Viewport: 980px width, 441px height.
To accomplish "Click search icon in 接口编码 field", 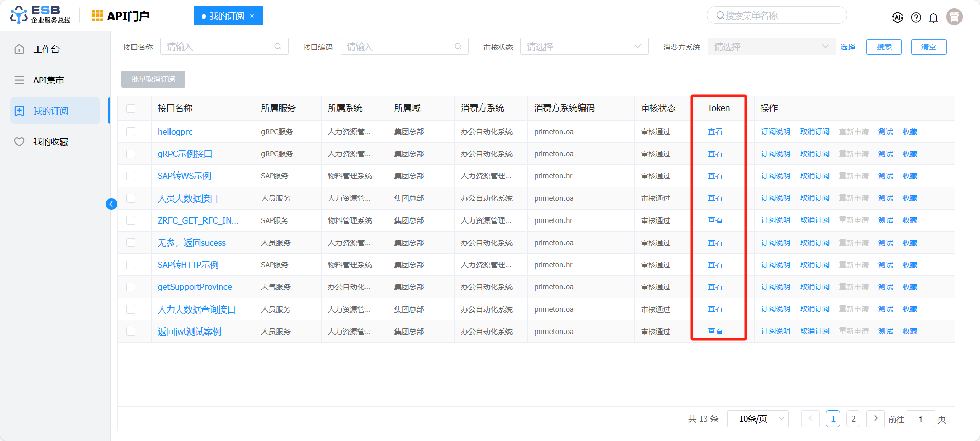I will click(x=458, y=46).
